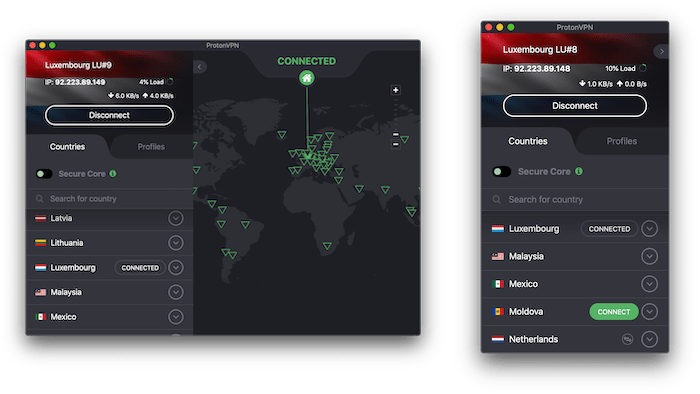Click the home icon on the map
700x394 pixels.
tap(307, 78)
